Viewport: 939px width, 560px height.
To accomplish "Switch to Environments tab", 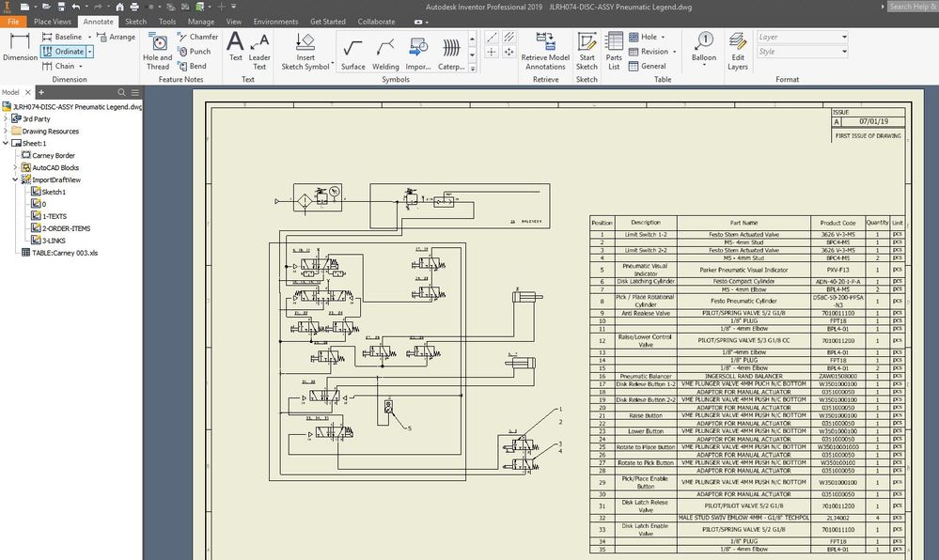I will coord(275,22).
